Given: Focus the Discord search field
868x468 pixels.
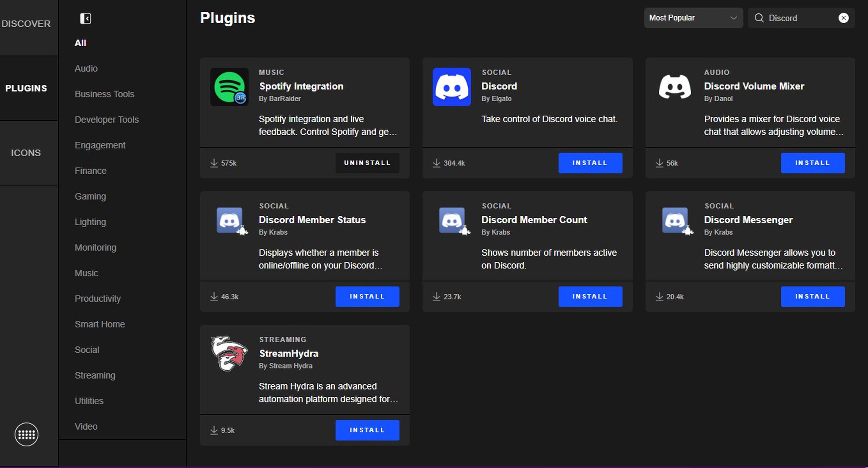Looking at the screenshot, I should click(x=801, y=18).
